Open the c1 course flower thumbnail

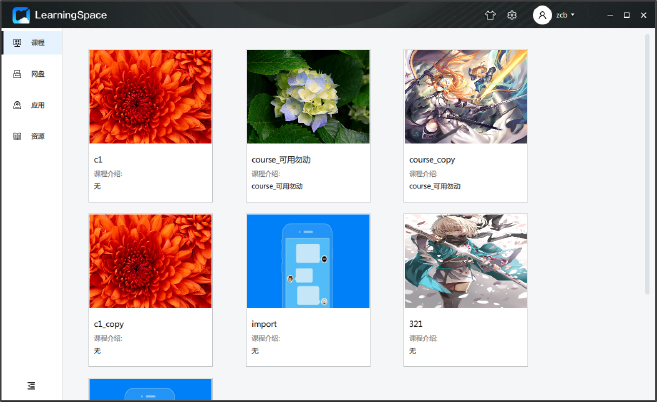coord(150,96)
